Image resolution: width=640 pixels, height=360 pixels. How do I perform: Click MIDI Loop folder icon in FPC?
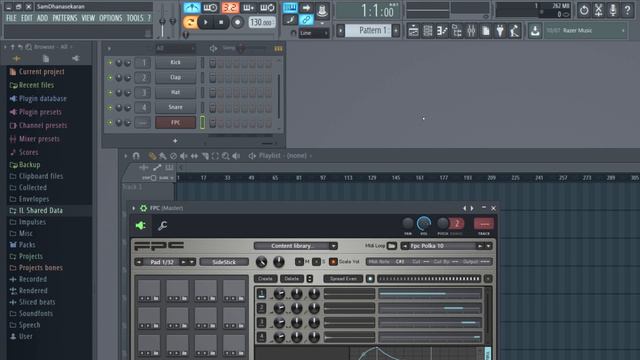(391, 246)
